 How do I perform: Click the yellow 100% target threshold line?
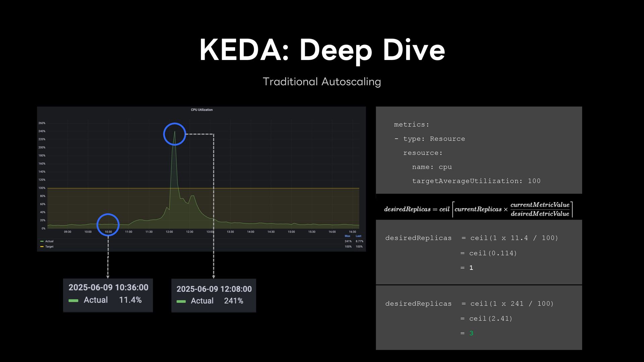pyautogui.click(x=203, y=188)
